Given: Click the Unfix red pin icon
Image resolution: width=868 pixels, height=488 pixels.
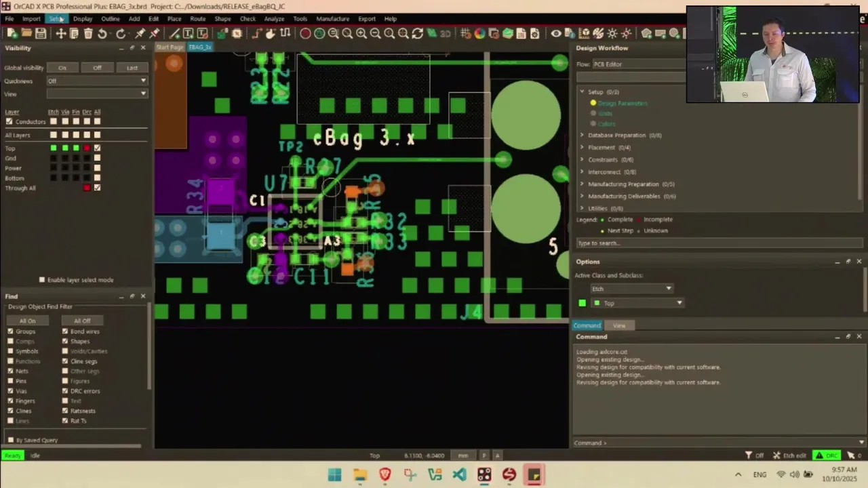Looking at the screenshot, I should click(154, 33).
